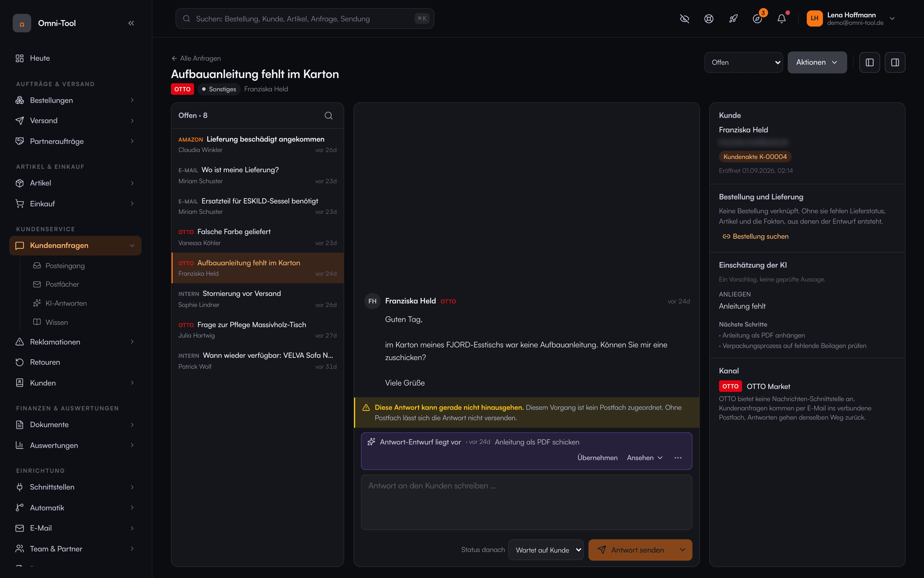This screenshot has width=924, height=578.
Task: Open Retouren in the sidebar
Action: click(76, 362)
